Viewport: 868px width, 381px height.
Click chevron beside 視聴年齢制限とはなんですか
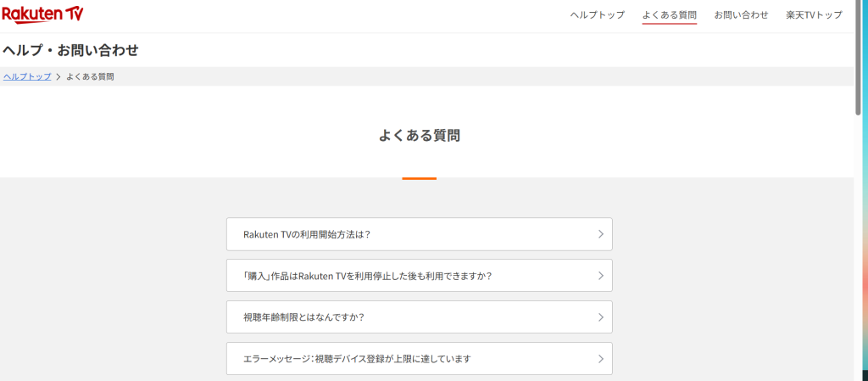[600, 317]
